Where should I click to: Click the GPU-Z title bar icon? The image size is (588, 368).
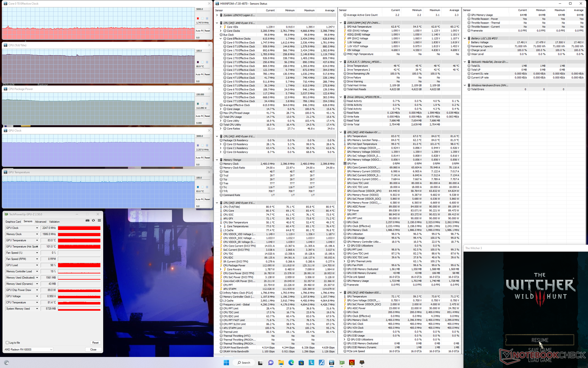pos(6,214)
